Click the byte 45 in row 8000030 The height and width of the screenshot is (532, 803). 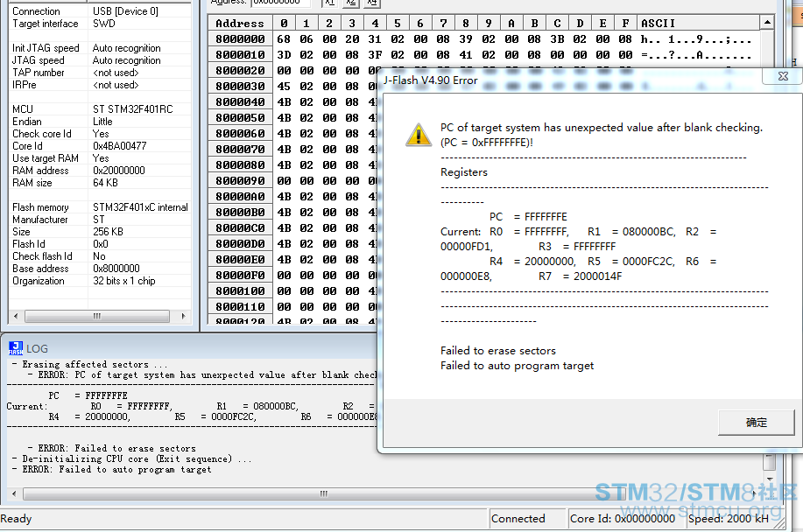(x=284, y=86)
